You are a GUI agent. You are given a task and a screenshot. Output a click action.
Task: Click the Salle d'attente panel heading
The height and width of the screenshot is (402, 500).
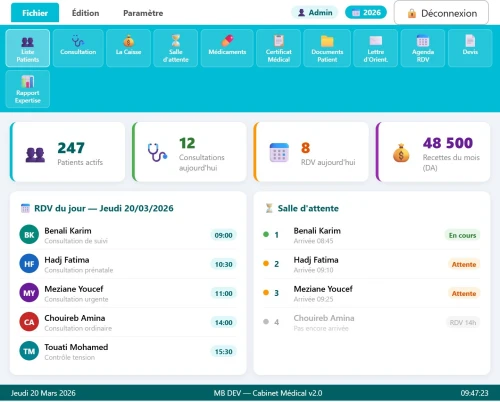point(308,208)
